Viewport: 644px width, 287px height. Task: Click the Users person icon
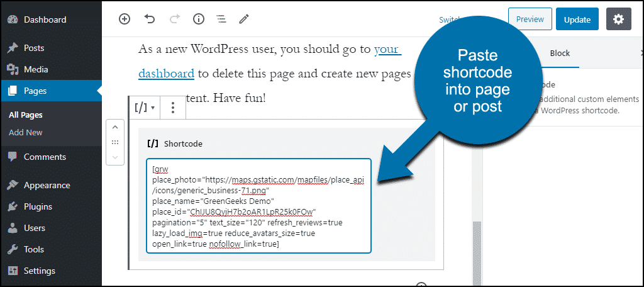click(13, 228)
